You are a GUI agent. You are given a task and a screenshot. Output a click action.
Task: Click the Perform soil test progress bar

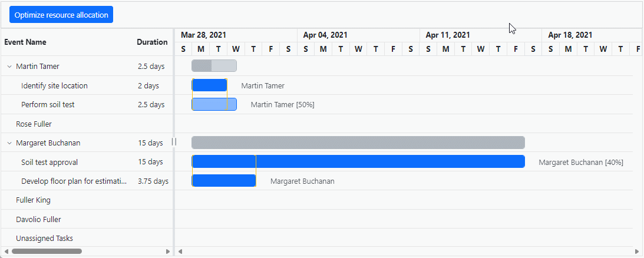pyautogui.click(x=210, y=105)
